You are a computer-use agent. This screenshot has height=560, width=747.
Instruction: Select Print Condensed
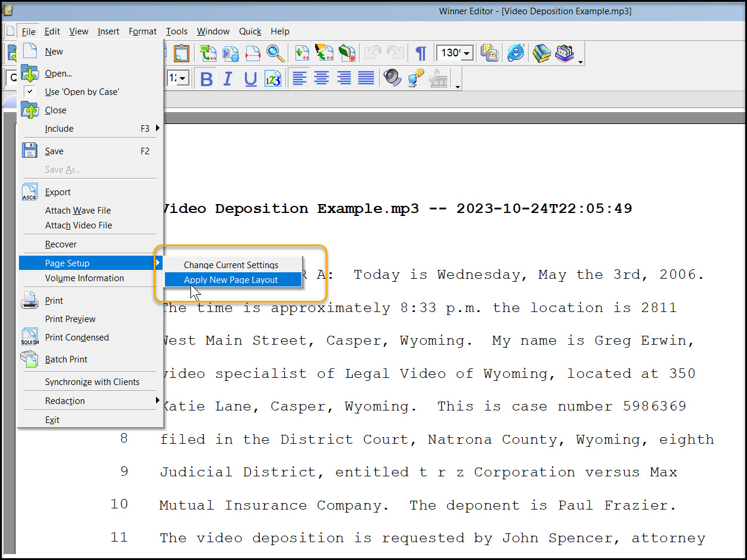[91, 338]
